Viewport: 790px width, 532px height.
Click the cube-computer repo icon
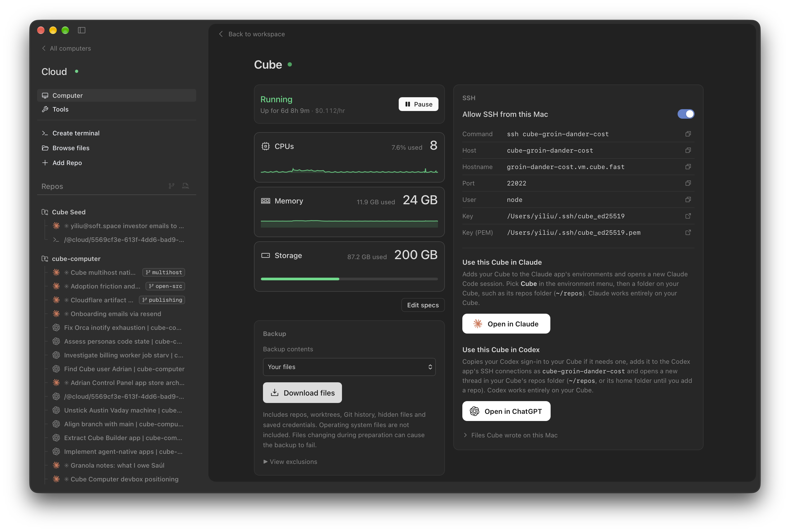point(45,259)
